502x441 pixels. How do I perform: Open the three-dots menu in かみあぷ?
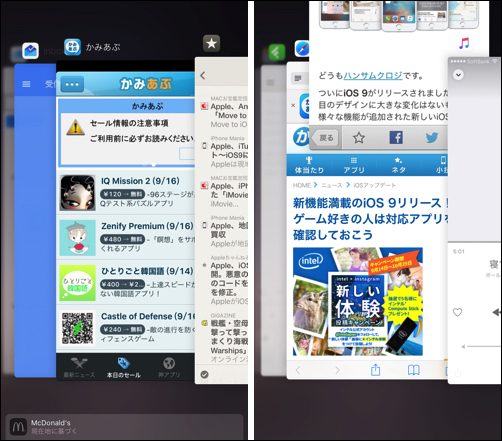point(72,84)
